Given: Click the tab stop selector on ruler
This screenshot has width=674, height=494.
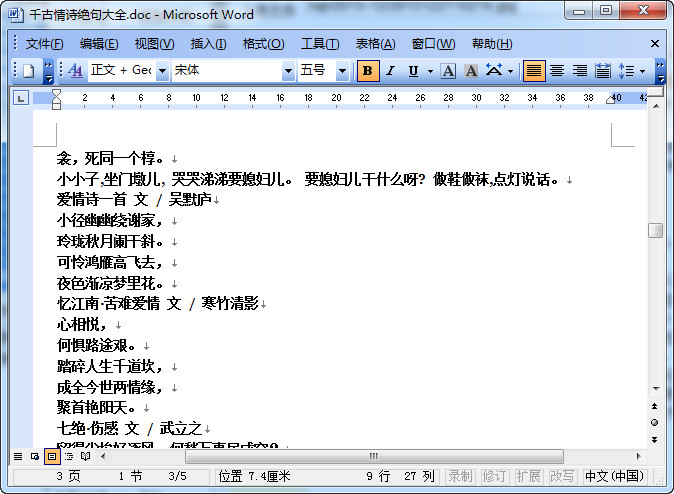Looking at the screenshot, I should [x=21, y=98].
